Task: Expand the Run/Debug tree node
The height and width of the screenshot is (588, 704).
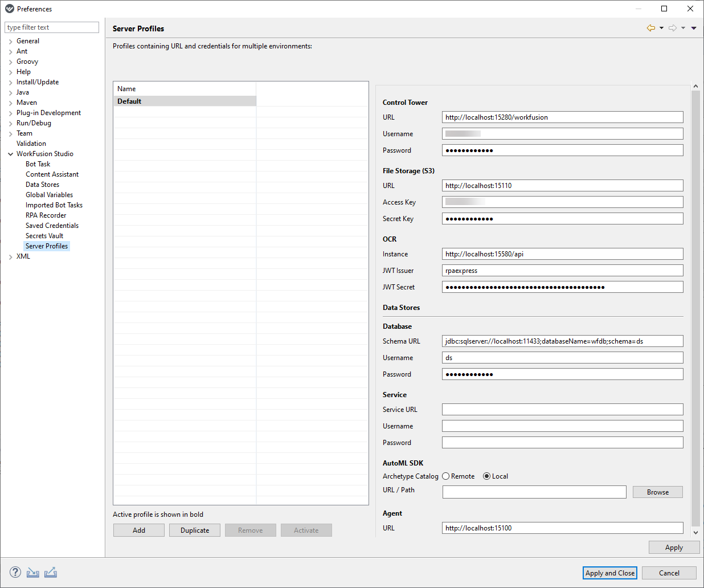Action: click(x=11, y=124)
